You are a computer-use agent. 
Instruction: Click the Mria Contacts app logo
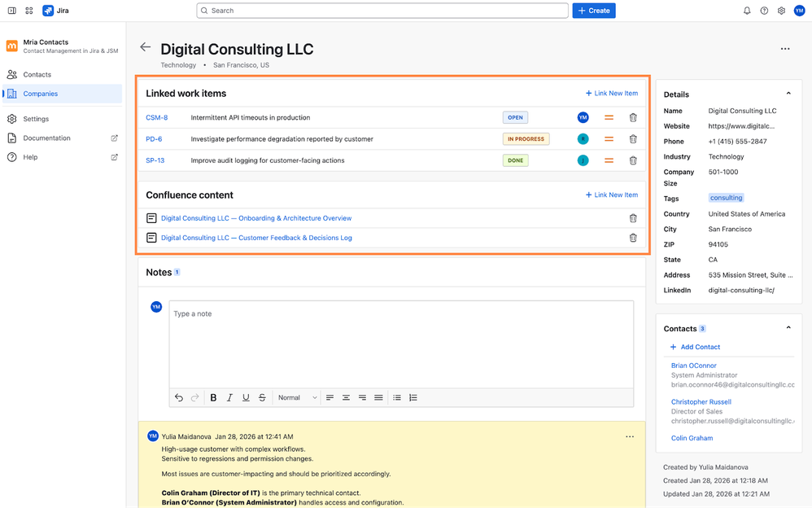[12, 46]
